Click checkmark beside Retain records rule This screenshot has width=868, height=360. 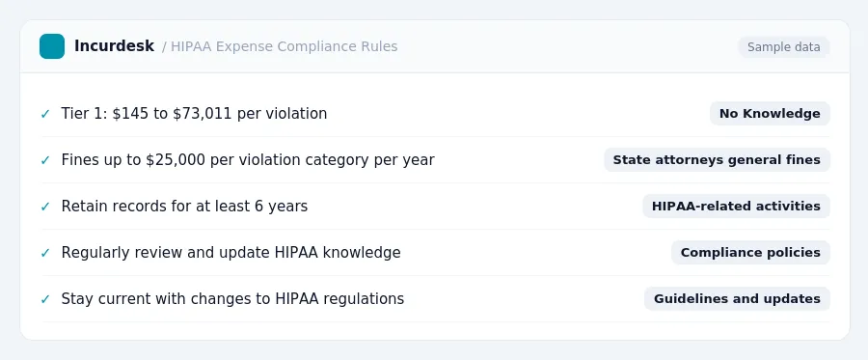coord(45,207)
